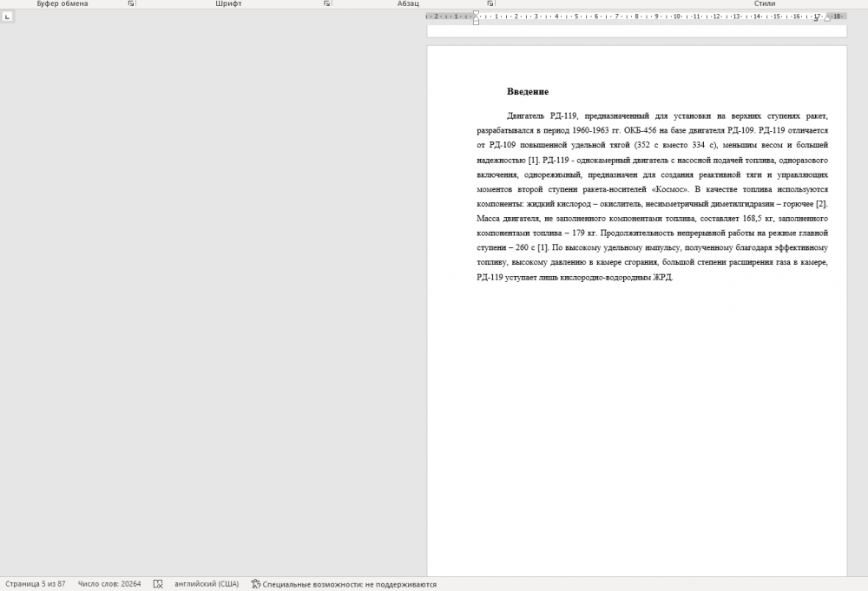Open the Буфер обмена dialog launcher

(131, 3)
